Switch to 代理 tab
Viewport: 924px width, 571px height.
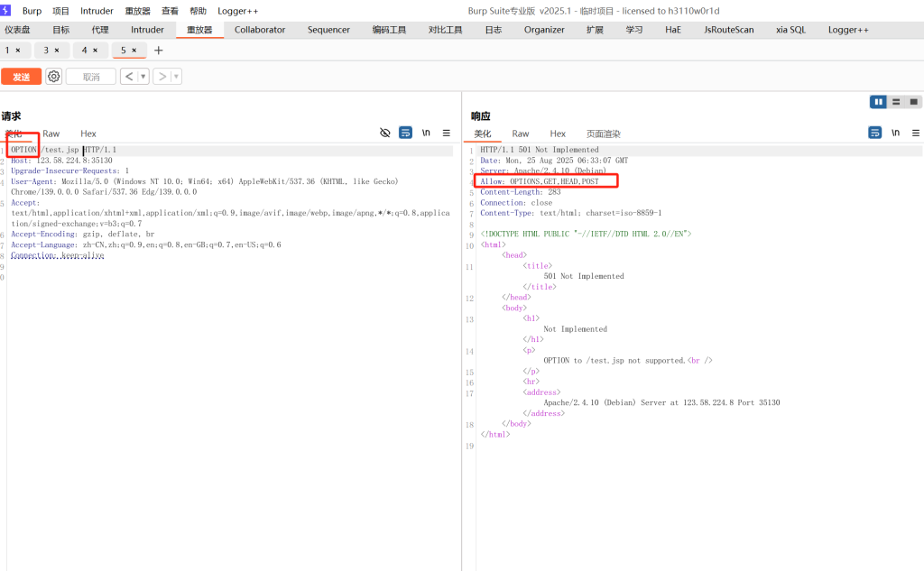[99, 30]
